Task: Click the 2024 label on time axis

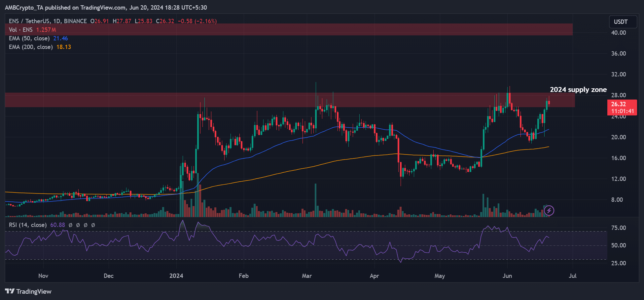Action: (176, 276)
